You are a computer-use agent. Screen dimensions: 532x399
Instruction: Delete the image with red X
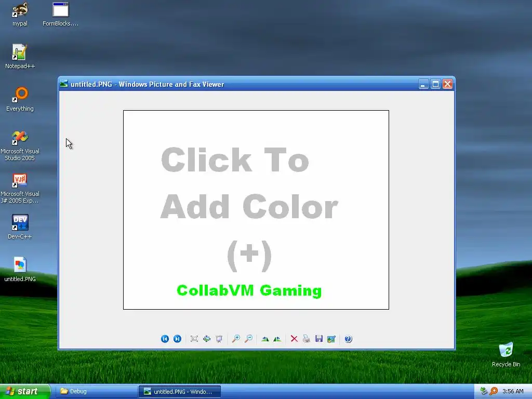pyautogui.click(x=294, y=339)
